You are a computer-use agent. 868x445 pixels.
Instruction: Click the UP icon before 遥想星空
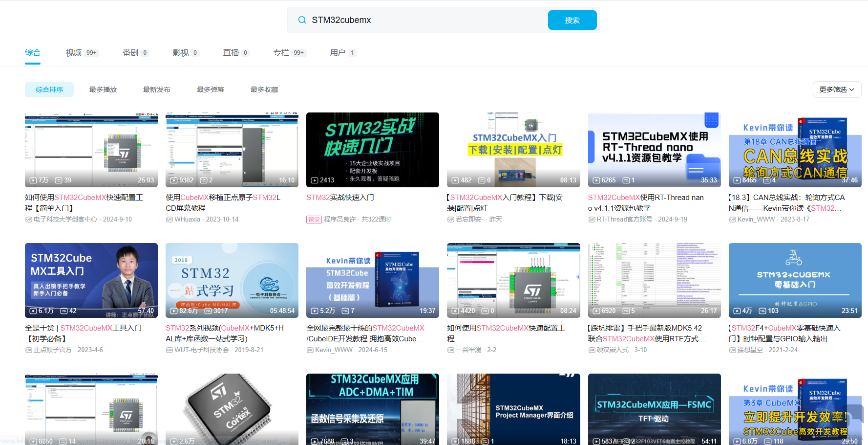tap(732, 350)
